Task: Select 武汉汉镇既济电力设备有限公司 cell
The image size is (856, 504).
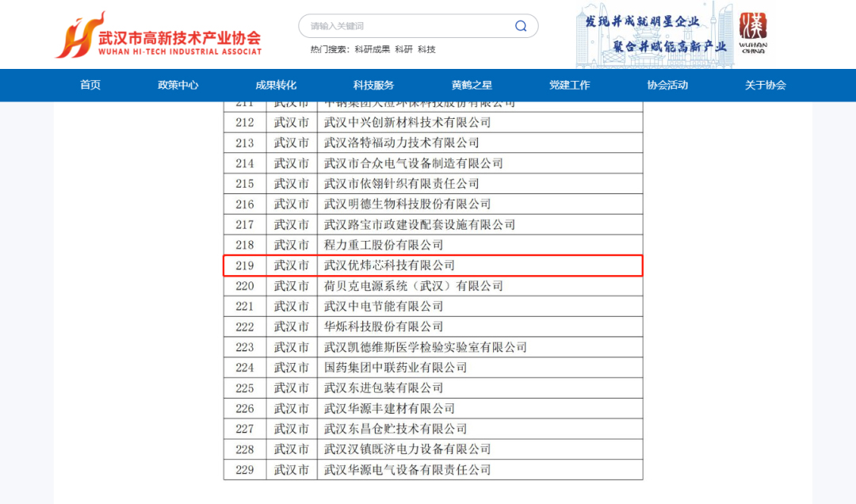Action: click(480, 449)
